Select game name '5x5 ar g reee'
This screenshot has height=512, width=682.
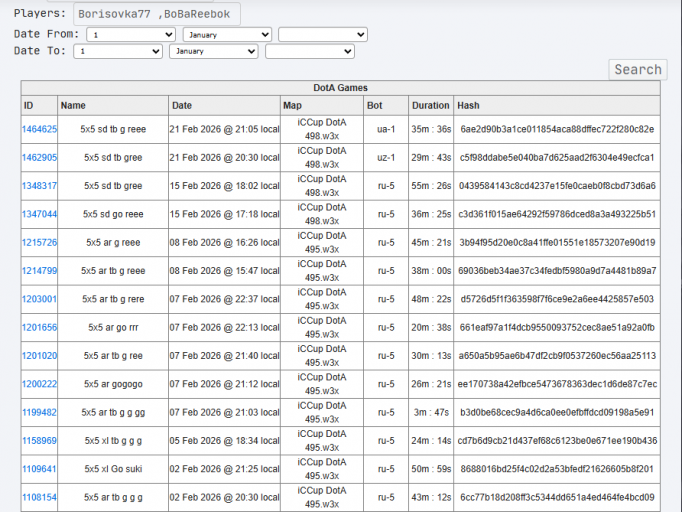tap(113, 242)
